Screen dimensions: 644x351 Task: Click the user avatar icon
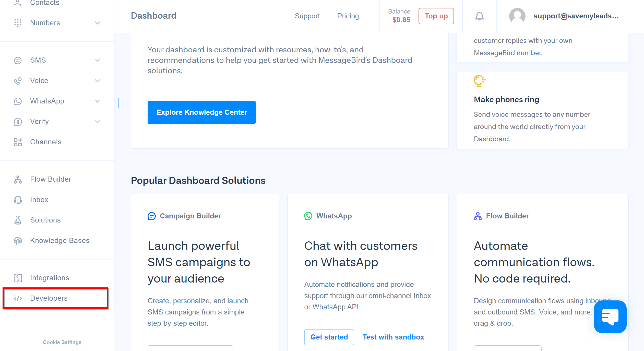[x=517, y=16]
